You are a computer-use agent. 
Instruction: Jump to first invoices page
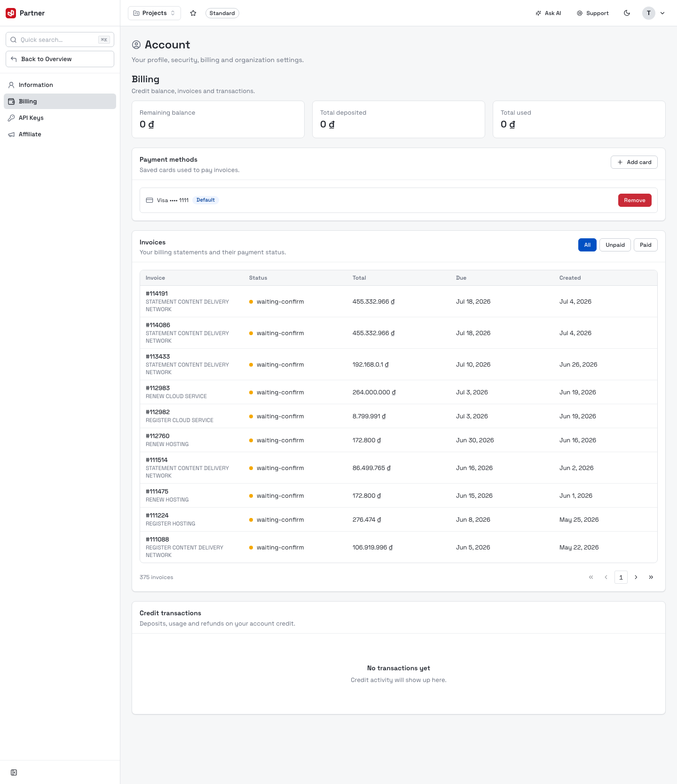tap(591, 577)
